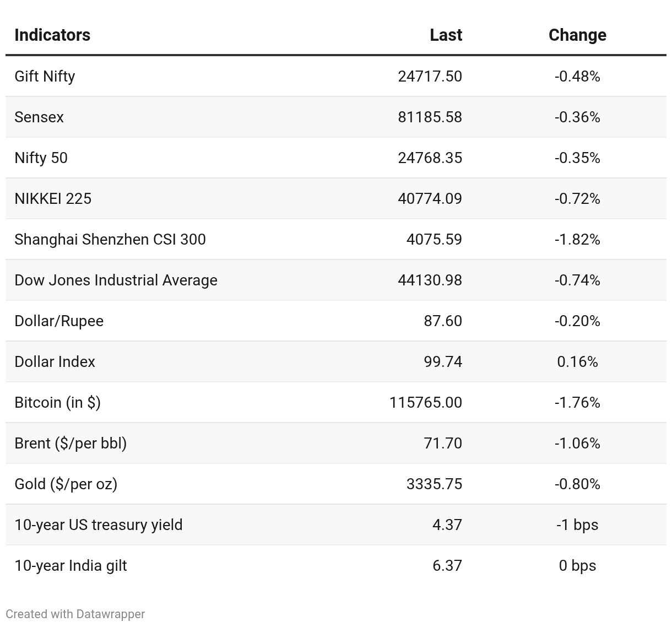672x627 pixels.
Task: Select the Gold change value -0.80%
Action: click(577, 484)
